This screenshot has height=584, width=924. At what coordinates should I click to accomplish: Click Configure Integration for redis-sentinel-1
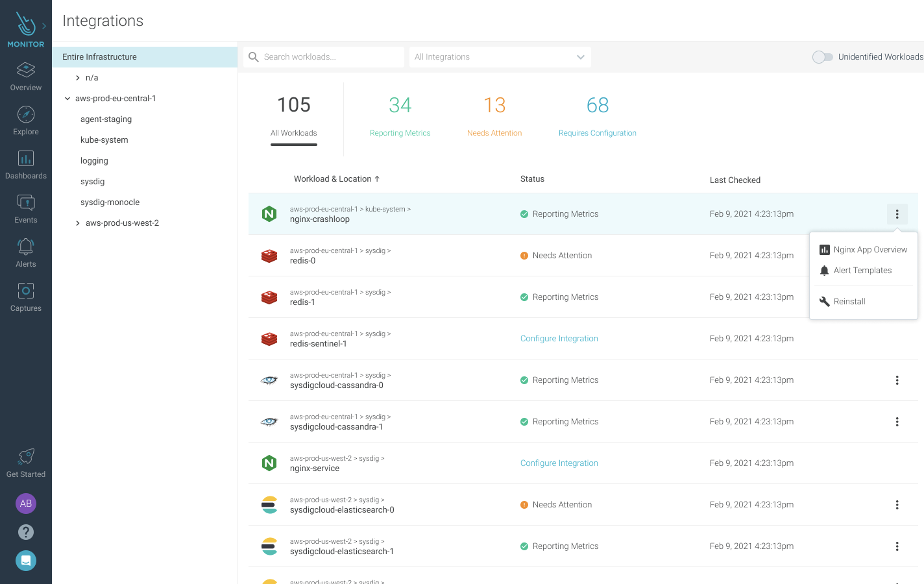point(559,338)
